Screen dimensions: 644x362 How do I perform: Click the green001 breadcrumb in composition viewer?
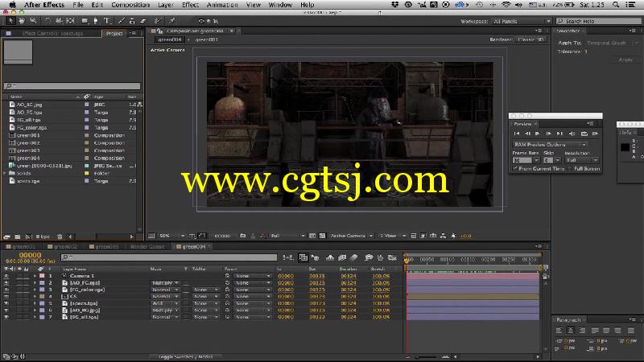coord(206,39)
